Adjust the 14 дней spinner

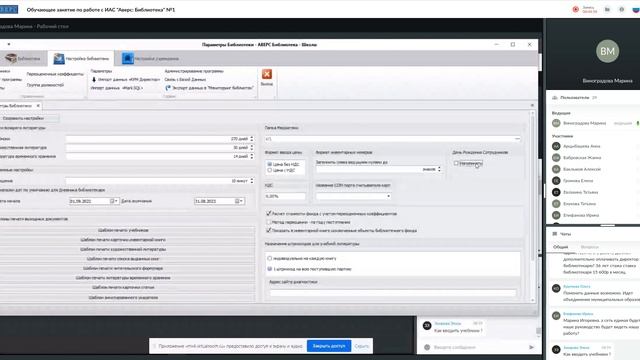click(160, 156)
